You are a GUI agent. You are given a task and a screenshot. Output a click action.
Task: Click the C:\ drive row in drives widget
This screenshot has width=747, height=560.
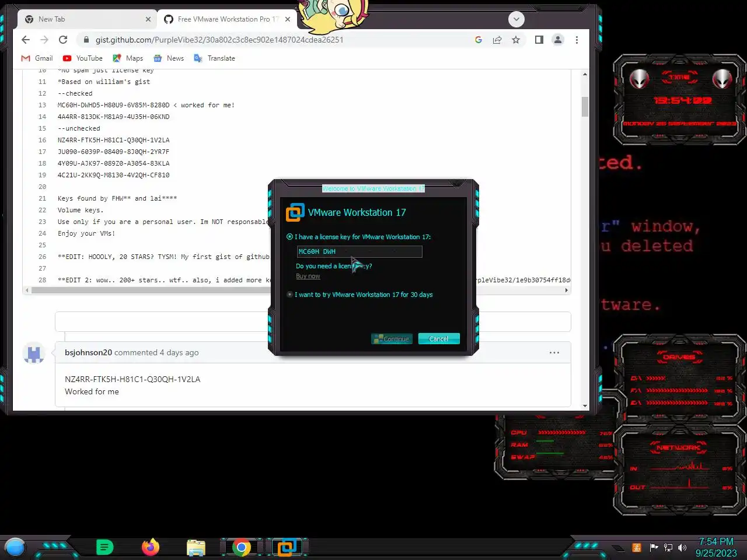coord(681,378)
